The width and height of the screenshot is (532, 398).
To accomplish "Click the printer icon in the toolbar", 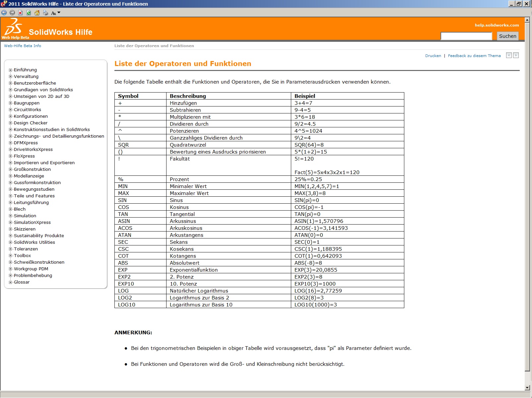I will [45, 13].
